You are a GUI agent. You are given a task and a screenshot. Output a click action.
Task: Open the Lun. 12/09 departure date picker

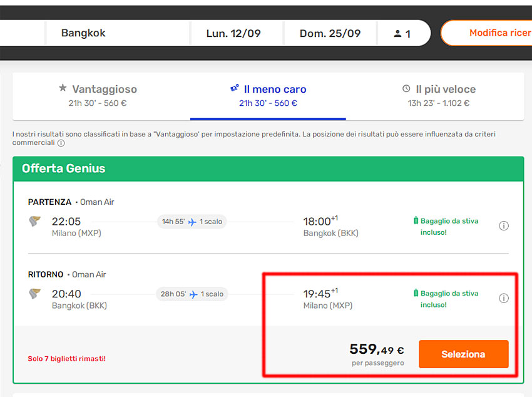(233, 34)
